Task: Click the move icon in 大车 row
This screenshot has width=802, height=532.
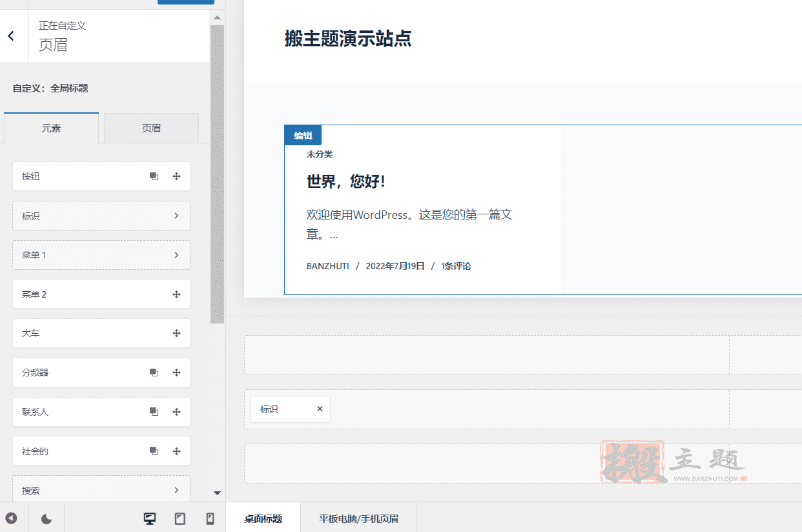Action: pos(176,333)
